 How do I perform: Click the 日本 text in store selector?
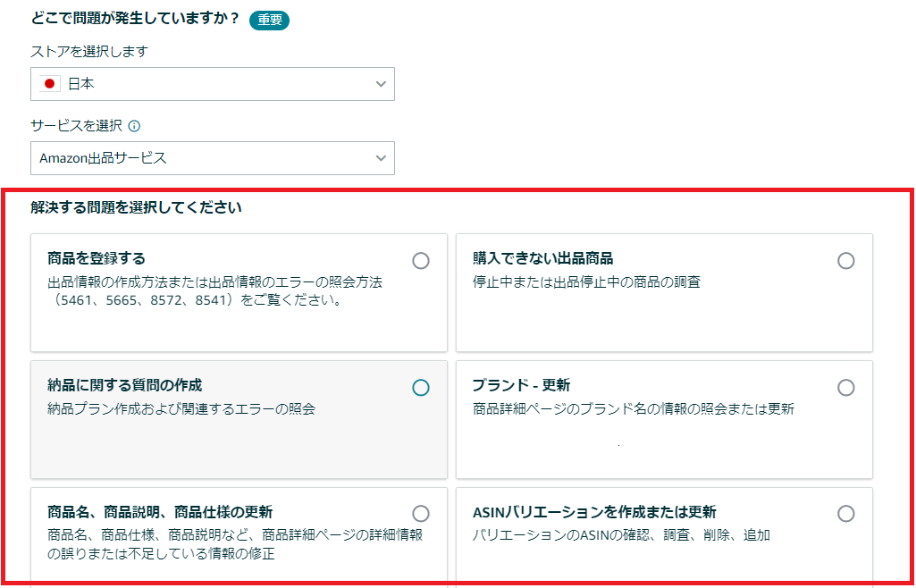tap(81, 84)
